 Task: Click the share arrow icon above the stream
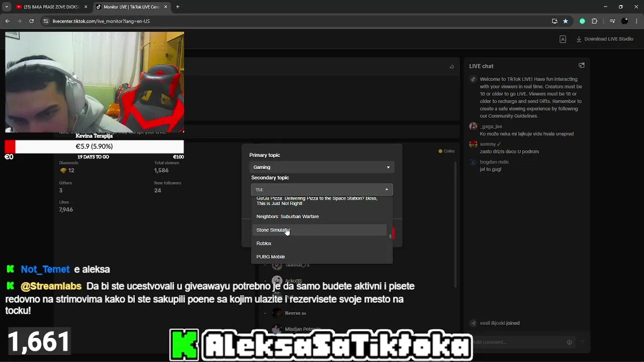pyautogui.click(x=452, y=67)
